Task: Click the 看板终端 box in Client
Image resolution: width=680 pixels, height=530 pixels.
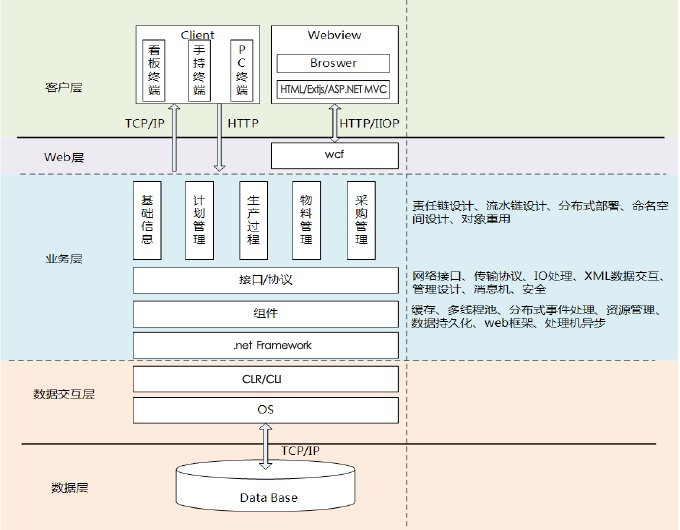Action: (x=154, y=69)
